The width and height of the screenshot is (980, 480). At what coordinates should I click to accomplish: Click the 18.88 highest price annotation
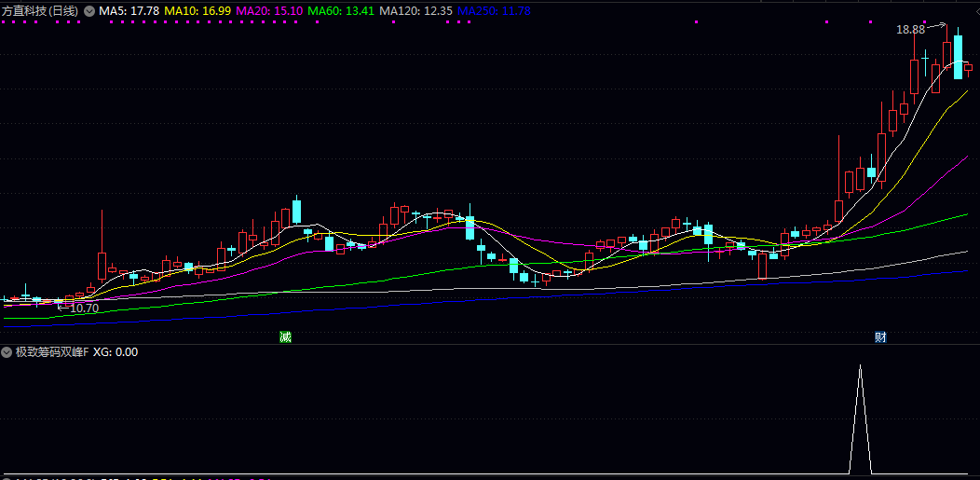tap(910, 30)
